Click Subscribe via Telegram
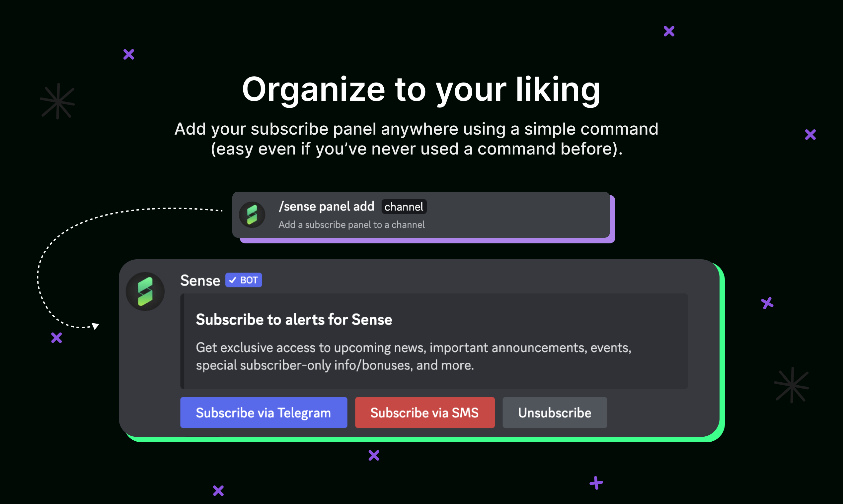843x504 pixels. tap(264, 412)
